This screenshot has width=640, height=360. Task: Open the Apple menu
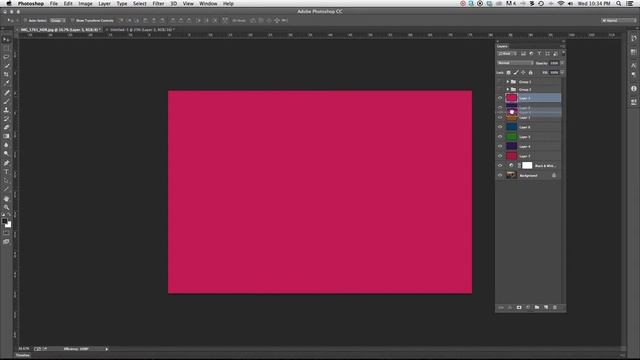click(9, 4)
